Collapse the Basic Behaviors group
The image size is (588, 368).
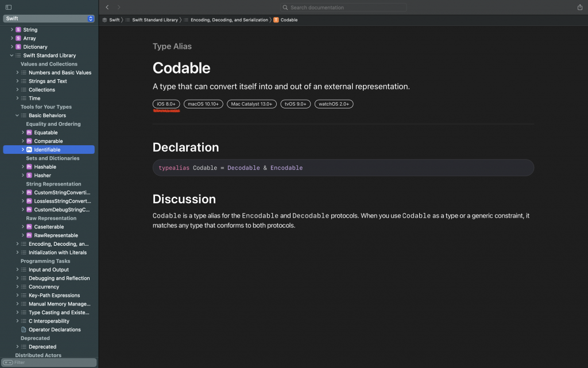click(17, 115)
